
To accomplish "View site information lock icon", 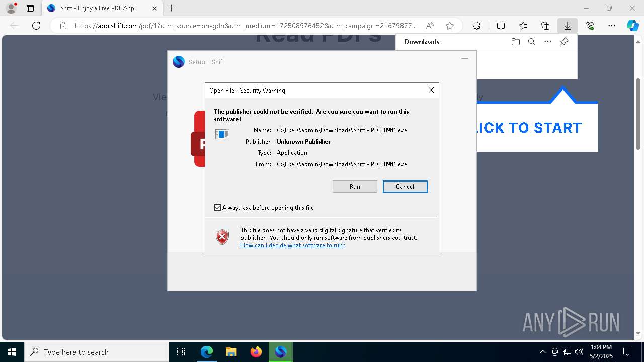I will pos(63,26).
